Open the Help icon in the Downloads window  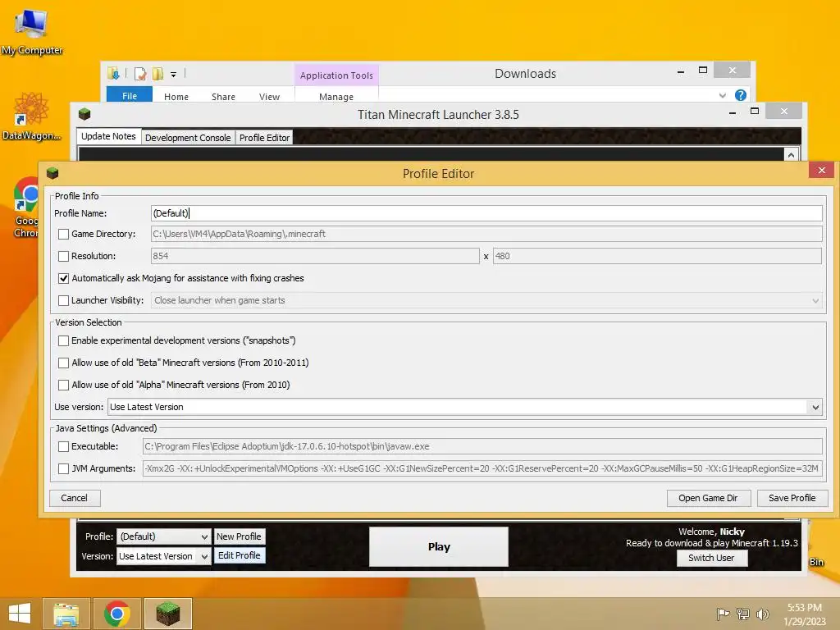(741, 95)
